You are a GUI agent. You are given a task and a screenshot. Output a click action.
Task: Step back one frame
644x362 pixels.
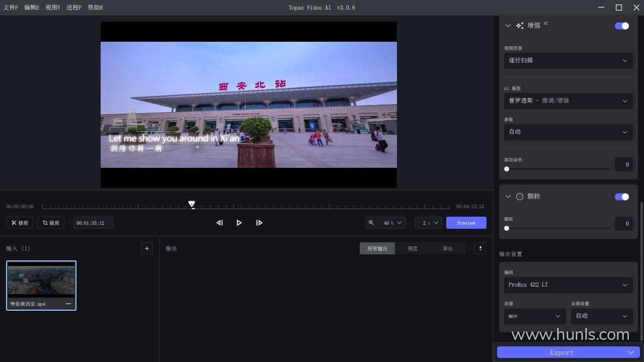point(219,223)
